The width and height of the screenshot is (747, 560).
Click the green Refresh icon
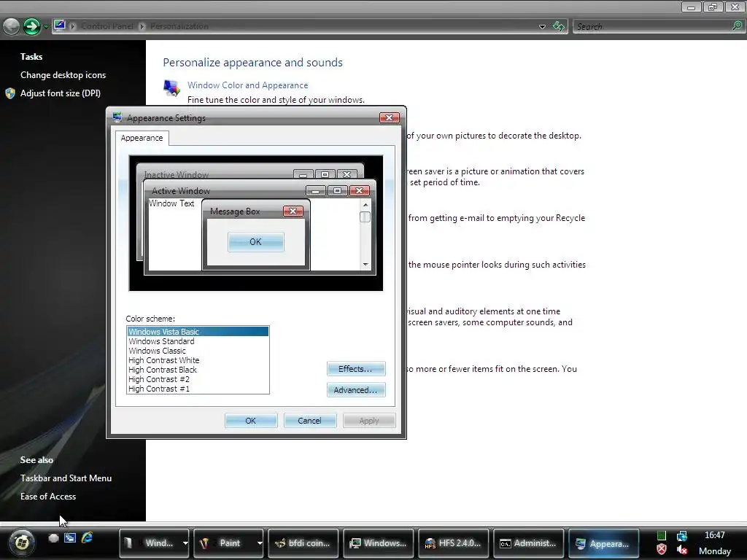pyautogui.click(x=559, y=27)
